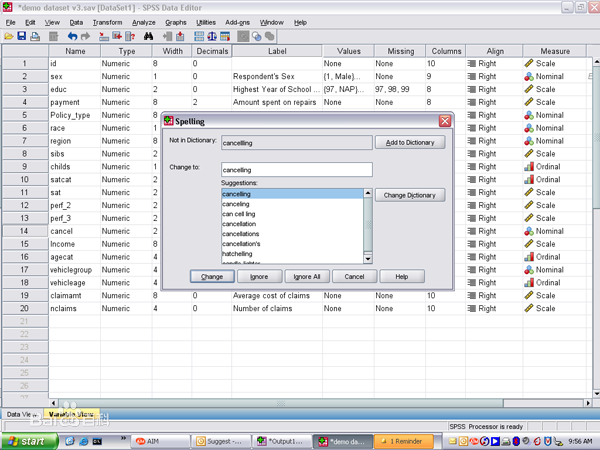The height and width of the screenshot is (450, 600).
Task: Click the Dialog Recall toolbar icon
Action: [53, 36]
